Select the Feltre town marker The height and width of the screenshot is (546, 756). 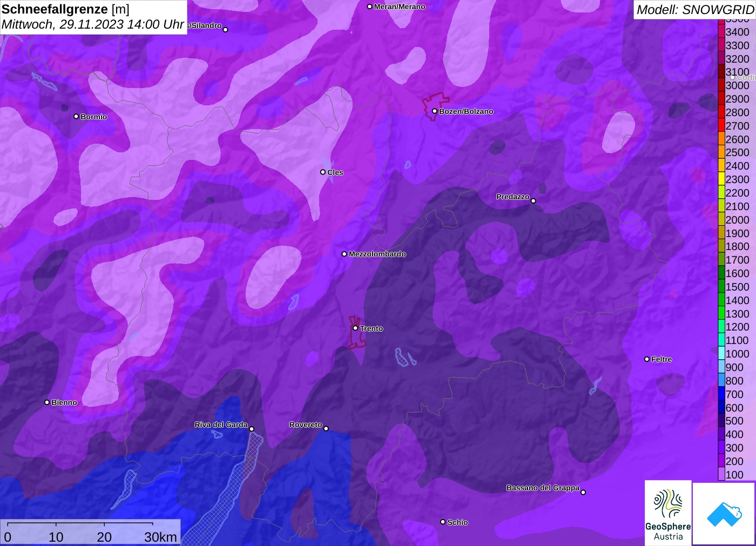point(647,359)
